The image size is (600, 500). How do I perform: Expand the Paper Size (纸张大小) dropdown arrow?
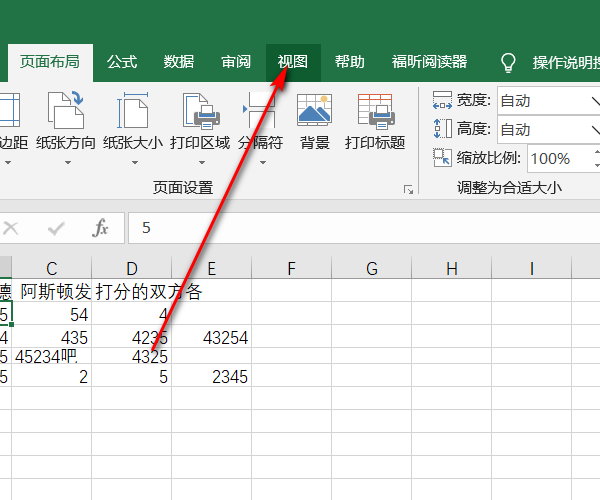click(x=134, y=163)
